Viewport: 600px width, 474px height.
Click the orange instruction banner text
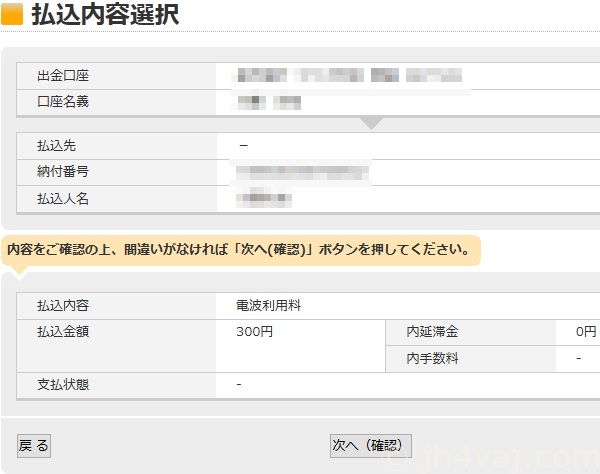(239, 250)
